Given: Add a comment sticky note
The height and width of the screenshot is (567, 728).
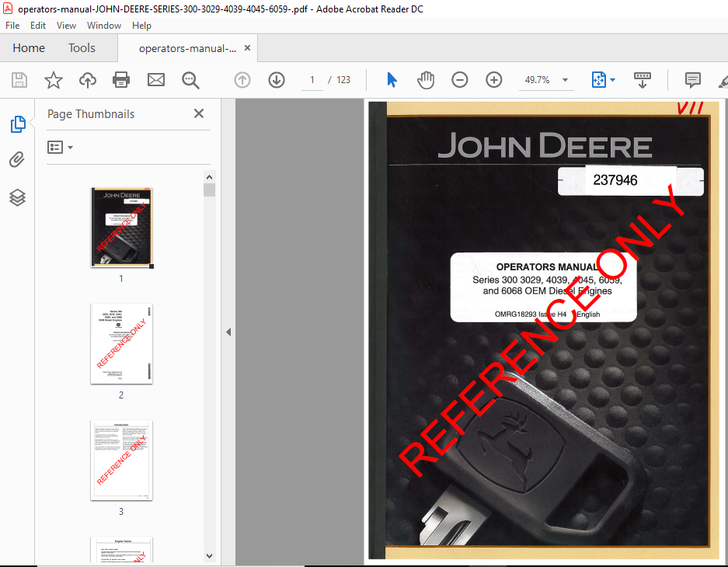Looking at the screenshot, I should [x=693, y=80].
